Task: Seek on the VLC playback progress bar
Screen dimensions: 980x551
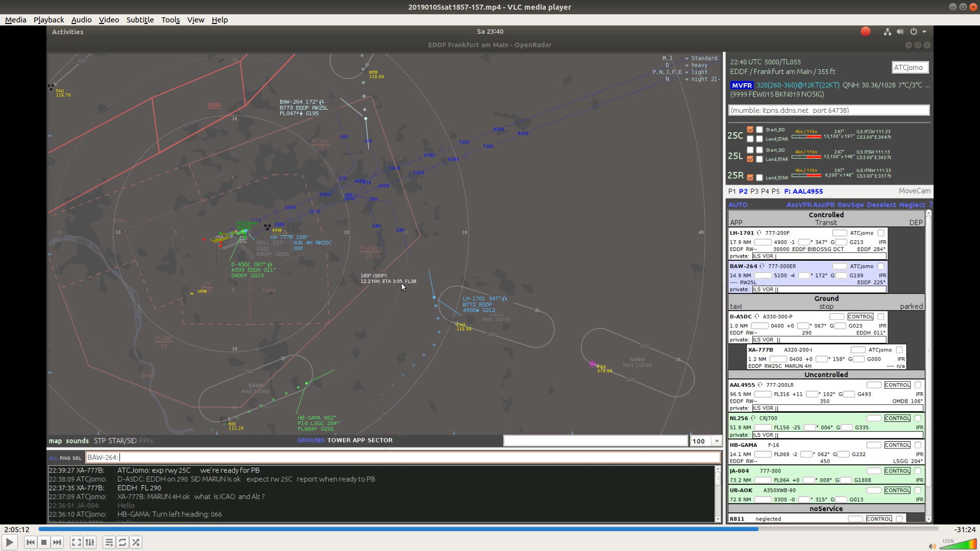Action: pyautogui.click(x=488, y=529)
